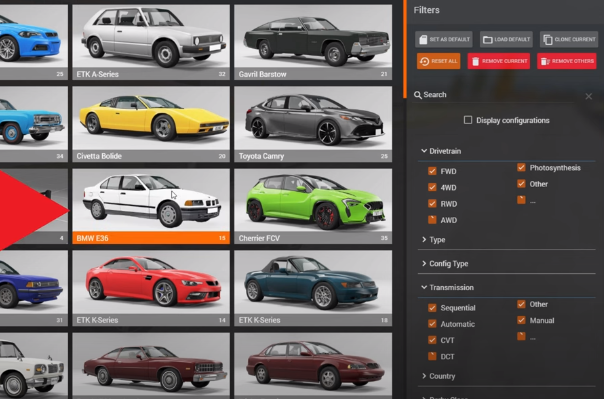Expand the Country filter section

coord(438,376)
